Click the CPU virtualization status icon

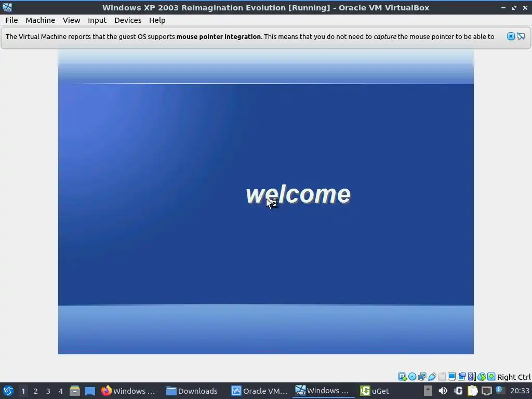(x=472, y=377)
